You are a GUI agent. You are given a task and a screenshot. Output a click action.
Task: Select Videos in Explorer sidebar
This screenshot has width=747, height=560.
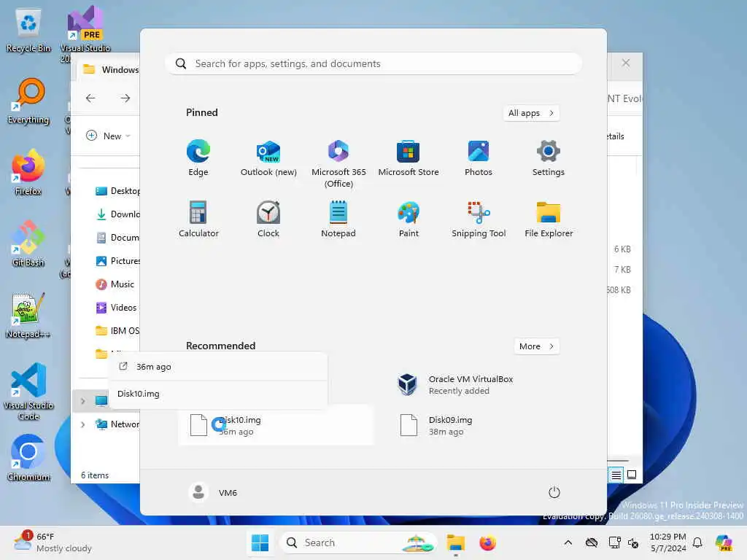[x=116, y=308]
